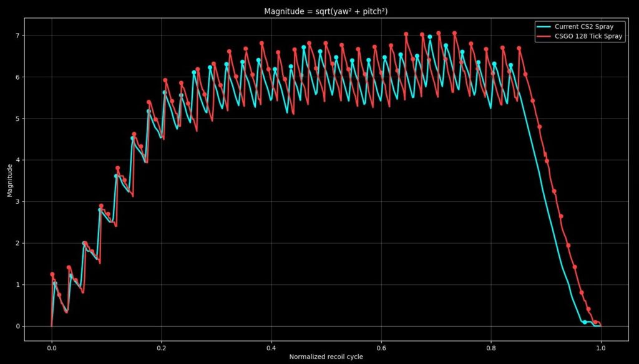Click the lone cyan marker near the bottom right
The width and height of the screenshot is (639, 364).
(x=585, y=322)
